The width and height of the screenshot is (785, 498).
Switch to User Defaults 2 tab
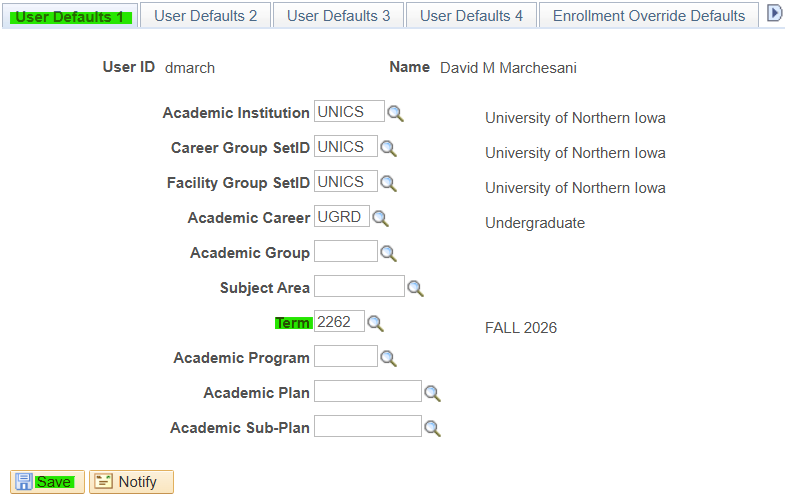[x=206, y=16]
